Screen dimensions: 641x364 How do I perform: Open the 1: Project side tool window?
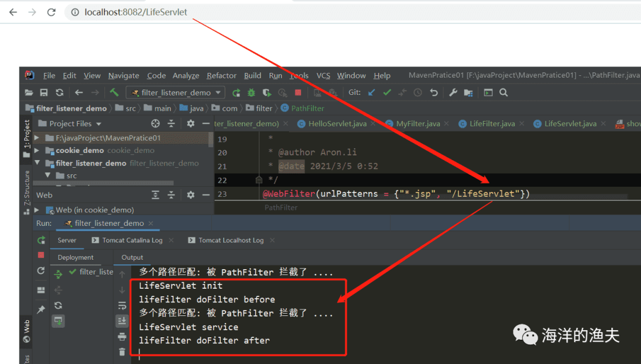(x=27, y=139)
